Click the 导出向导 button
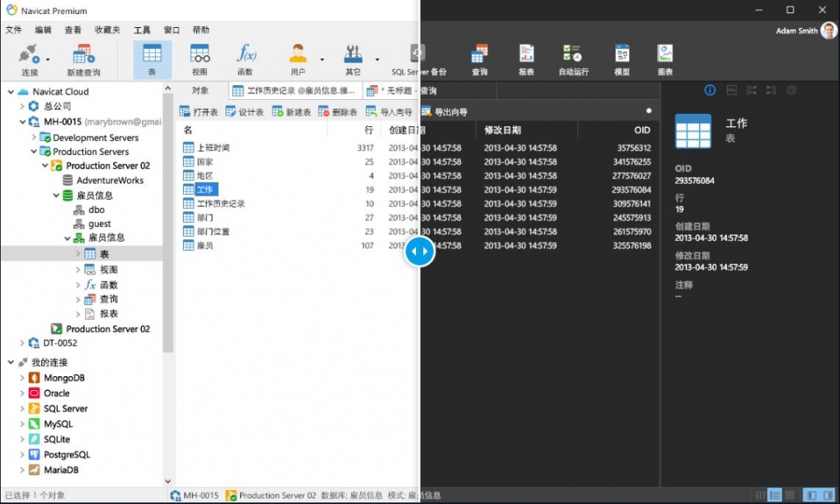 coord(444,111)
